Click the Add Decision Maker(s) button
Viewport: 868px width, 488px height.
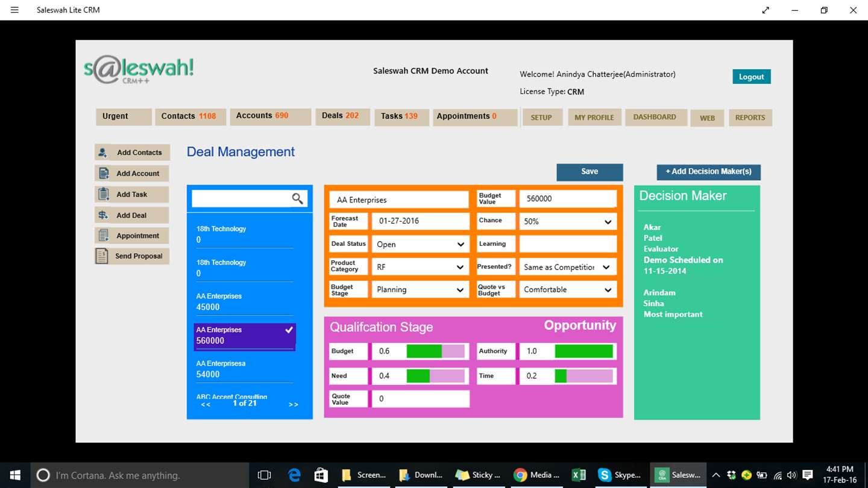coord(709,172)
